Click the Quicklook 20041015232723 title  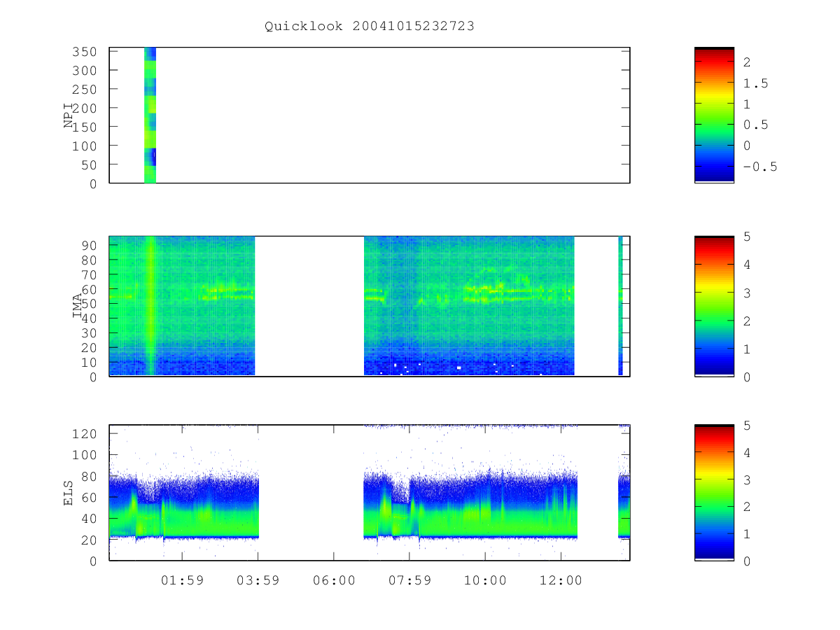370,27
